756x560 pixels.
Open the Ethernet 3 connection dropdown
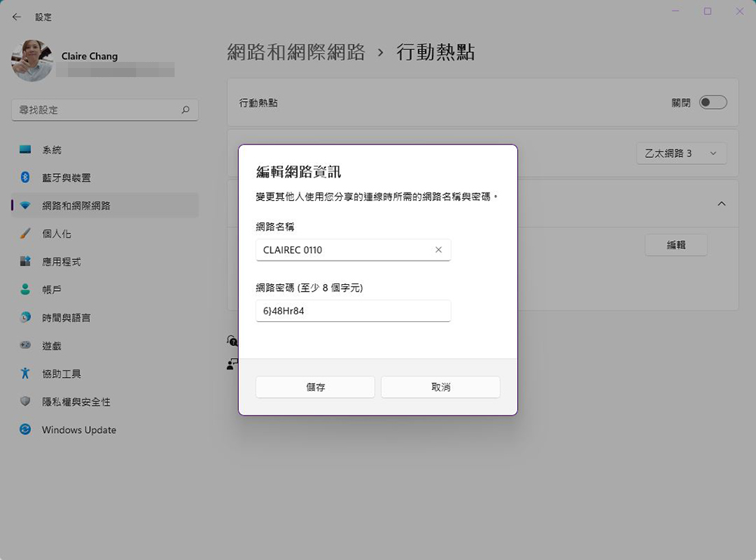(681, 153)
